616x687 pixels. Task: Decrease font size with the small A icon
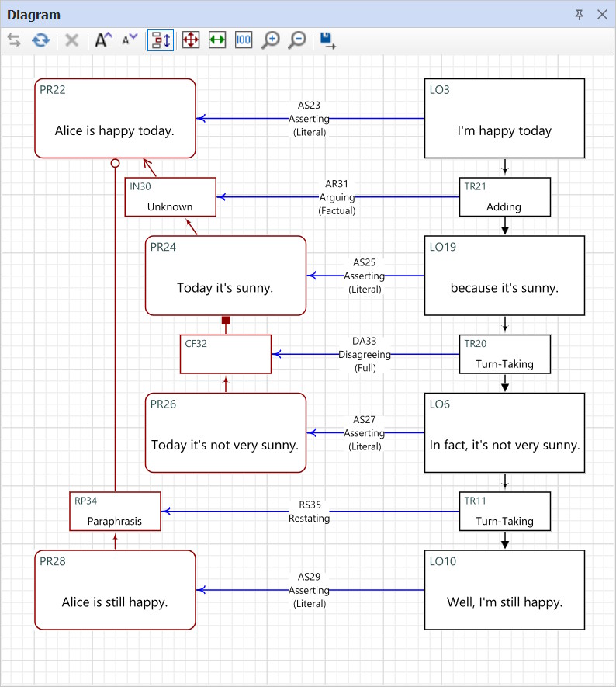point(130,40)
